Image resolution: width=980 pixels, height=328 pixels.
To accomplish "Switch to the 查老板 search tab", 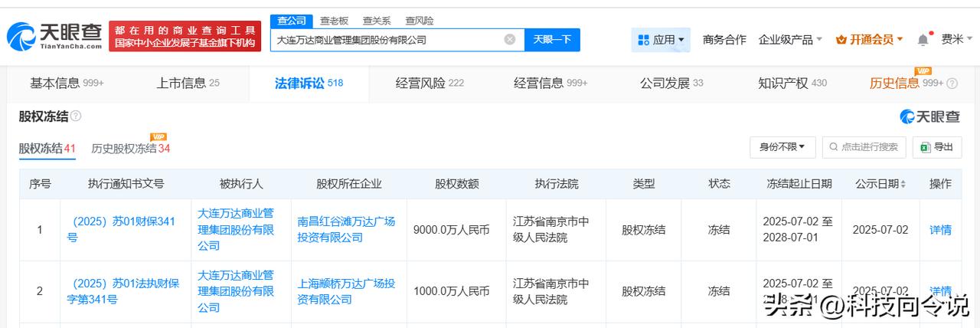I will tap(335, 21).
